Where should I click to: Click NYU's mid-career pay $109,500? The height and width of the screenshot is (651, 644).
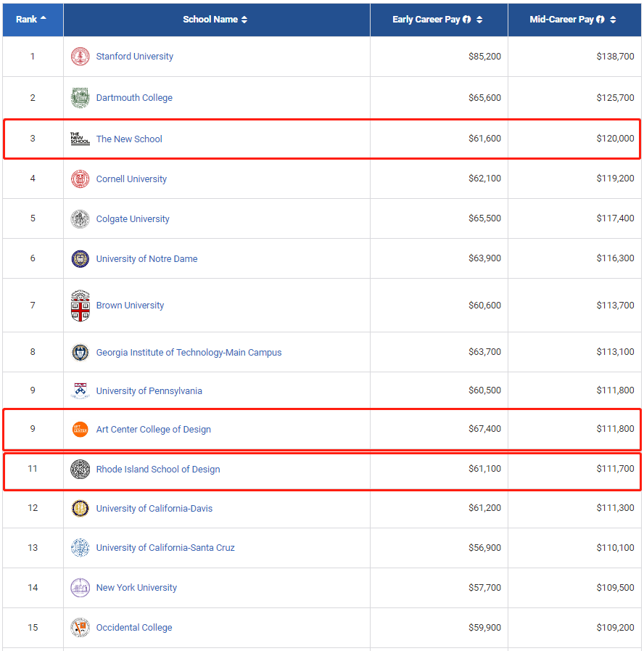click(x=616, y=587)
